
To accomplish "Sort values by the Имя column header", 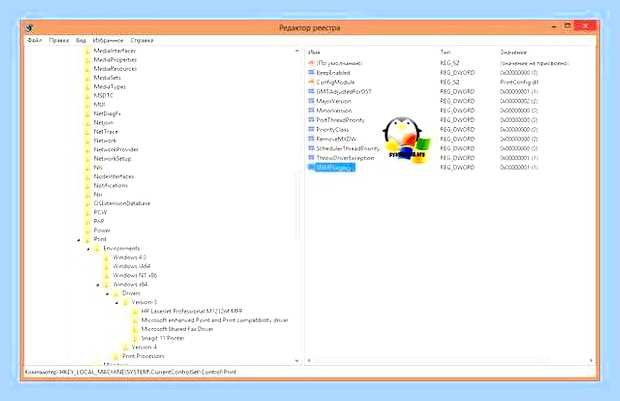I will [x=314, y=52].
